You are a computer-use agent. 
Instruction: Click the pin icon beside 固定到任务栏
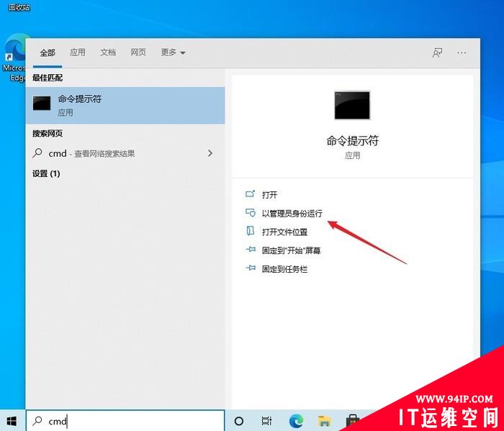point(251,268)
